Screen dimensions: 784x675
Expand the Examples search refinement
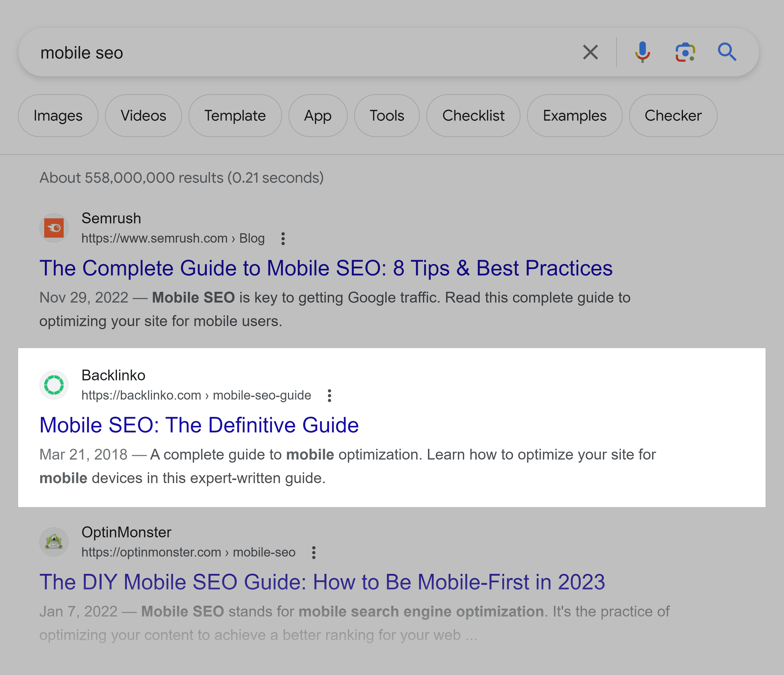pos(574,115)
